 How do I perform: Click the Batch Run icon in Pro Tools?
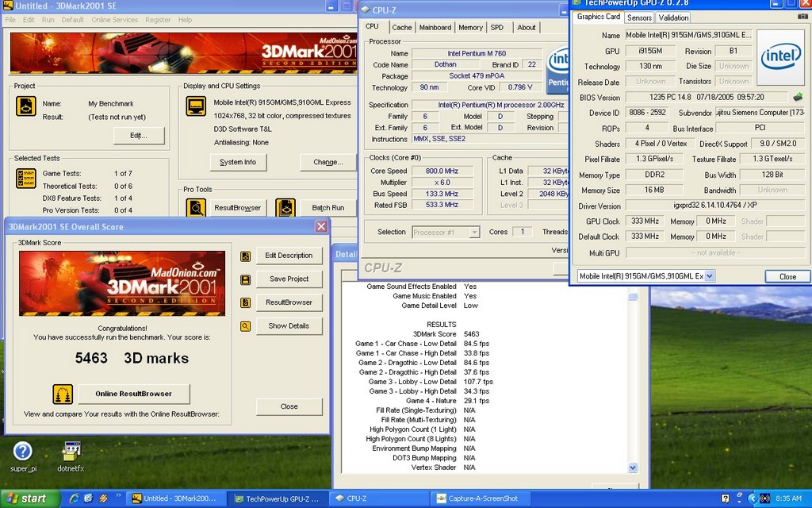pyautogui.click(x=285, y=208)
